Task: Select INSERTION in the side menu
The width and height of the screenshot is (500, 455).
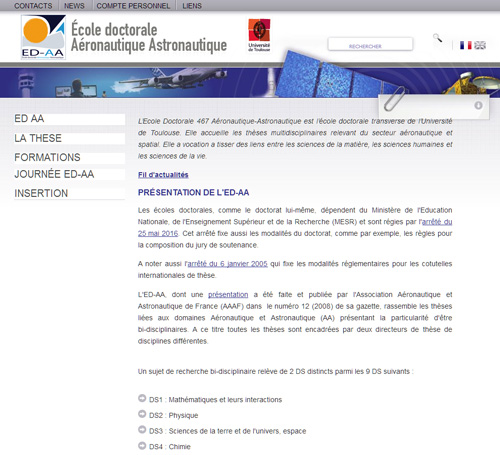Action: [69, 194]
